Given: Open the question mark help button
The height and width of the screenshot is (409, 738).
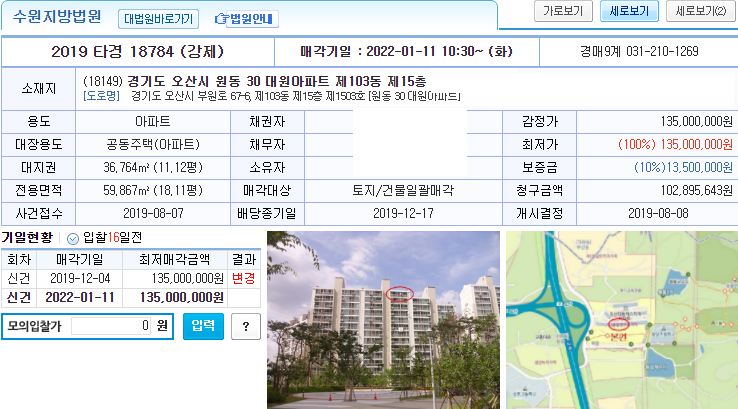Looking at the screenshot, I should 246,326.
